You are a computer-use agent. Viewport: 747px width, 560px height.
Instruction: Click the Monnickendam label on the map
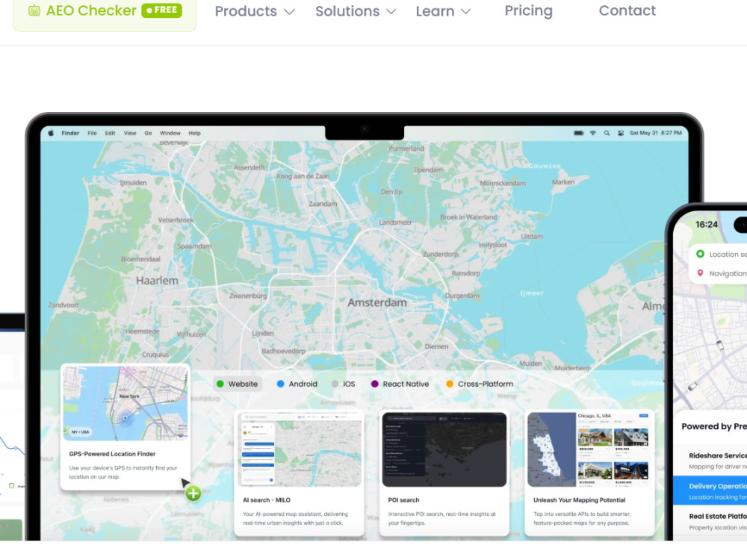tap(503, 184)
